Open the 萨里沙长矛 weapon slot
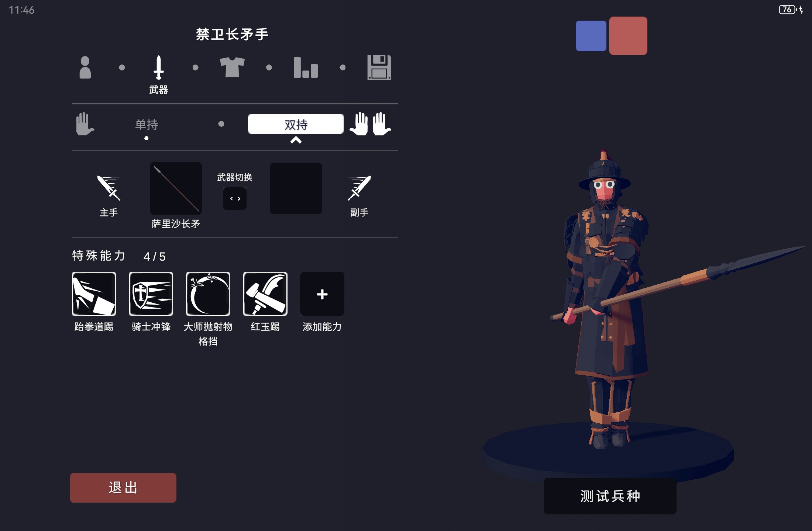 [x=176, y=188]
